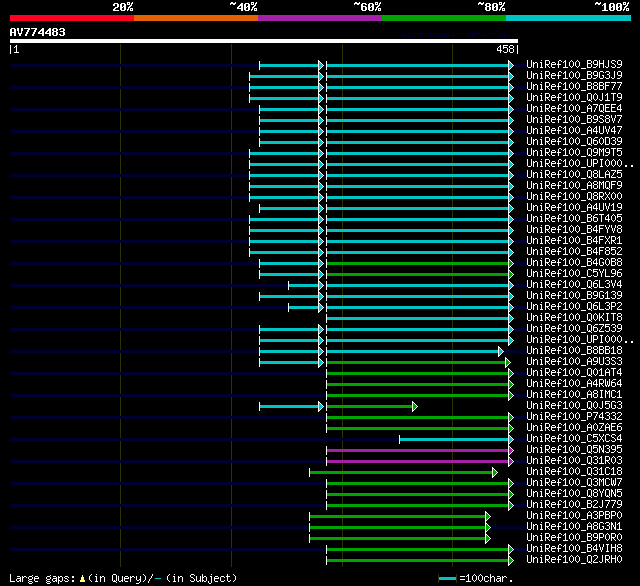Screen dimensions: 640x586
Task: Select the UniRef100_Q31C18 hit name
Action: click(x=574, y=472)
